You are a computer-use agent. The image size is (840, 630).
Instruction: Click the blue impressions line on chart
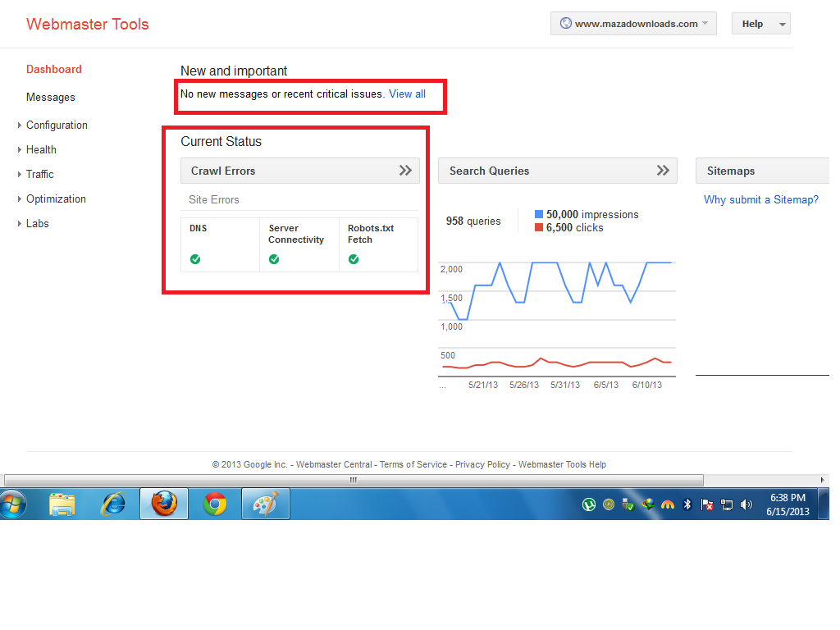click(545, 262)
